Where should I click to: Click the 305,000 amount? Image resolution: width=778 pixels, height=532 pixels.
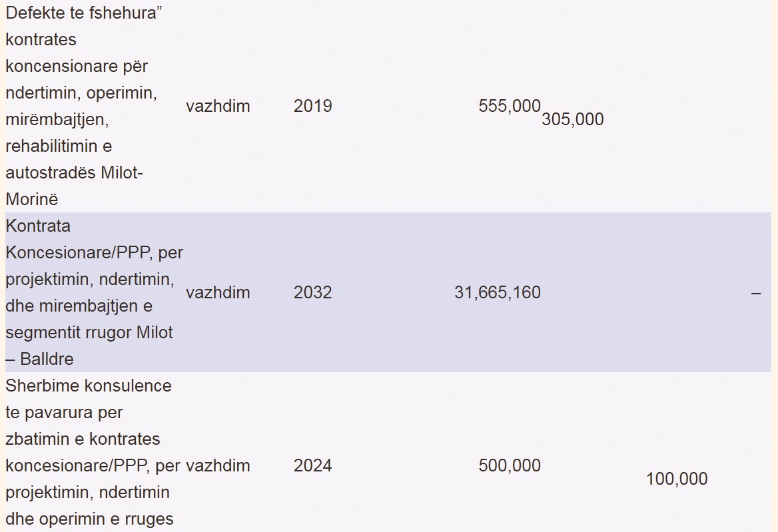tap(573, 119)
